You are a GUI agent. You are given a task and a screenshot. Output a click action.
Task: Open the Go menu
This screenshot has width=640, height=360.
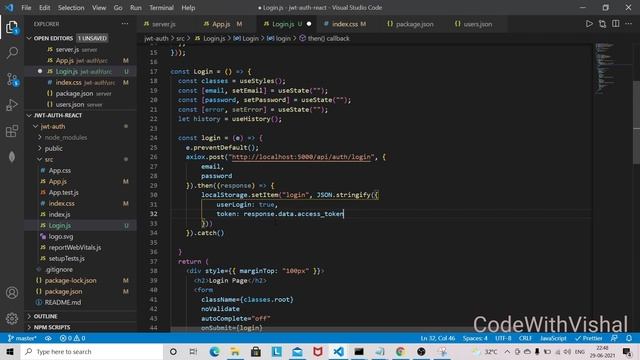[x=118, y=8]
